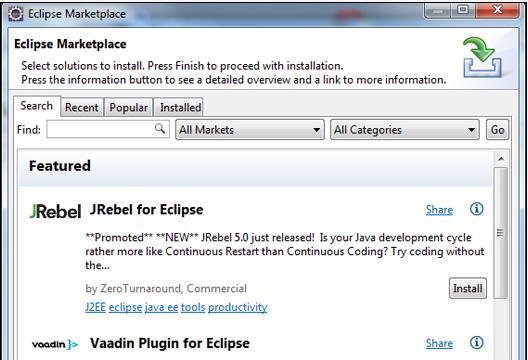Click the JRebel logo image
This screenshot has height=360, width=528.
click(56, 211)
